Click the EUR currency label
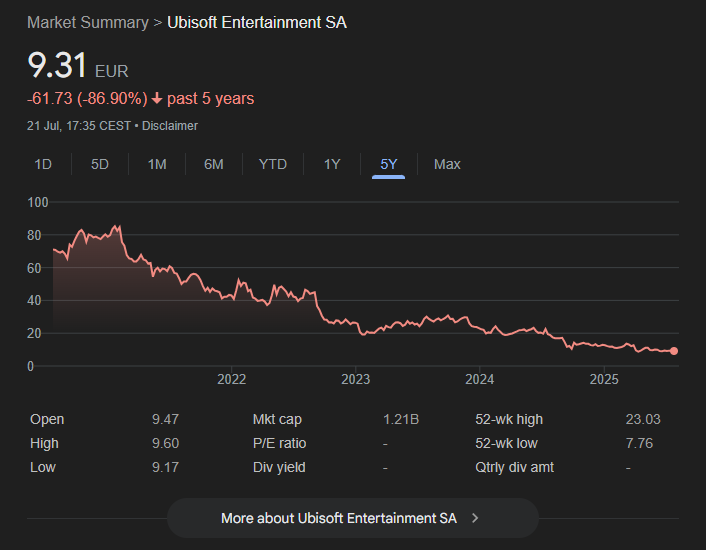The image size is (706, 550). [x=112, y=72]
